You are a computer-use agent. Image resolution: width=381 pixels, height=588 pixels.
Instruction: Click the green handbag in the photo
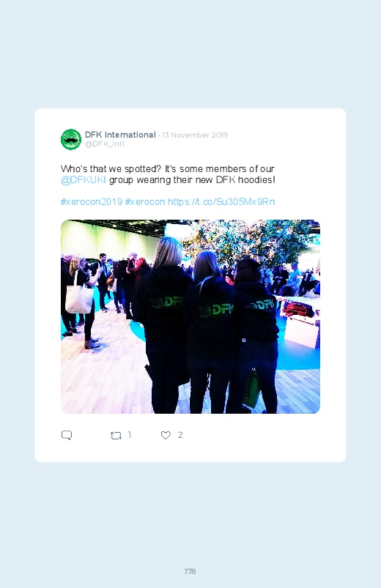pyautogui.click(x=251, y=389)
